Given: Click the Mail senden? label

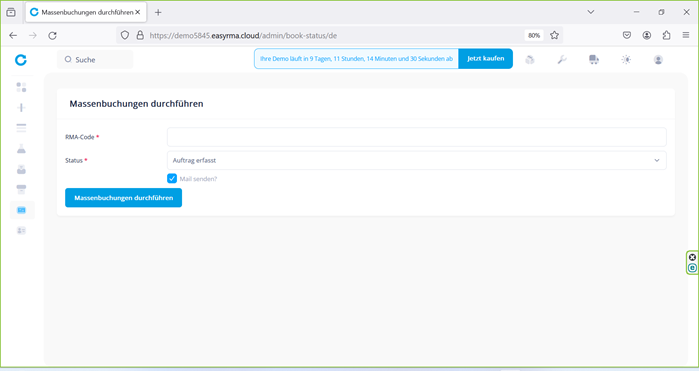Looking at the screenshot, I should click(198, 179).
